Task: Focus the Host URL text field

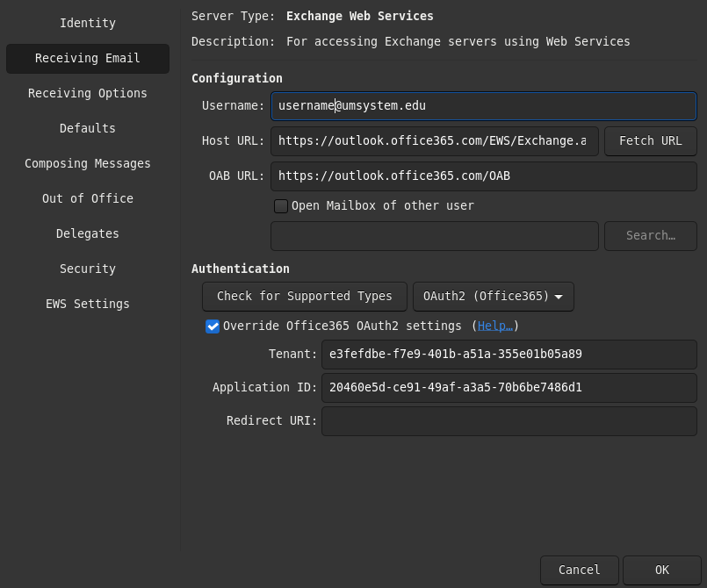Action: 434,141
